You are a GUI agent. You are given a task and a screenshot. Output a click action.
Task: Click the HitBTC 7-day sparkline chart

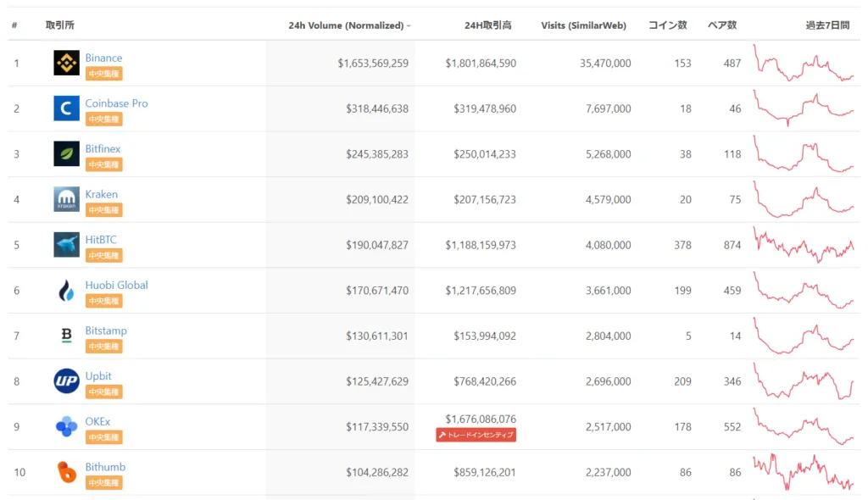(x=804, y=245)
